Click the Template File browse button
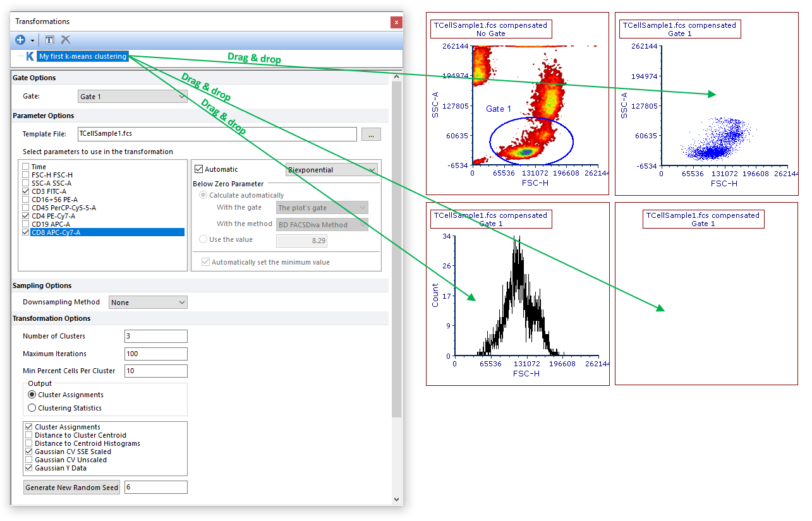Viewport: 812px width, 521px height. click(x=371, y=134)
